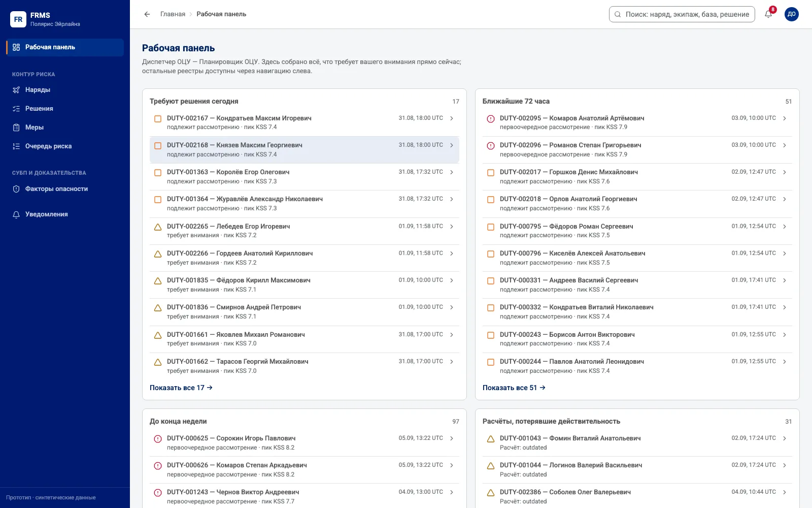The image size is (812, 508).
Task: Open DUTY-000331 row chevron arrow
Action: [x=785, y=280]
